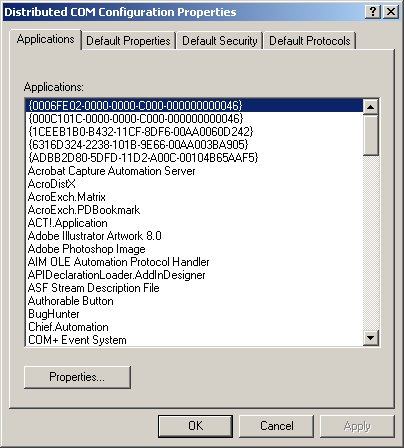This screenshot has width=404, height=448.
Task: Select APIDeclarationLoader.AddInDesigner entry
Action: [x=194, y=275]
